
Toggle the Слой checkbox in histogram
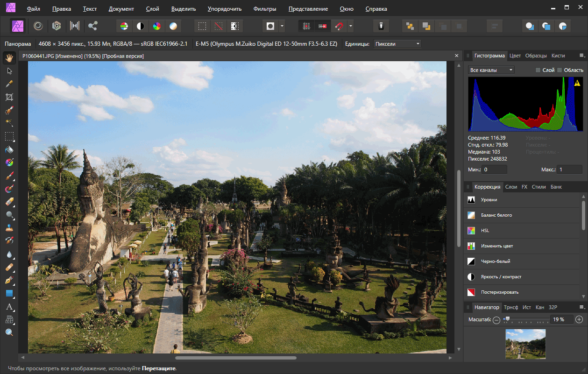pyautogui.click(x=538, y=70)
